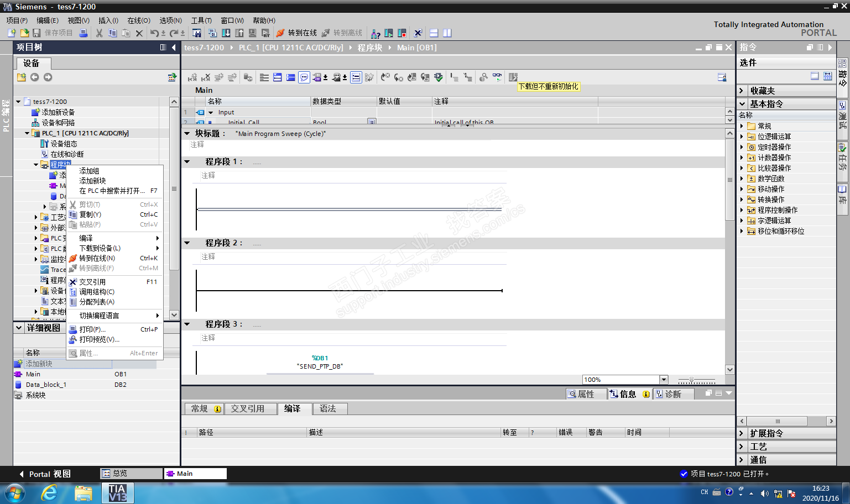Collapse the project tree panel
Image resolution: width=850 pixels, height=504 pixels.
click(x=174, y=48)
